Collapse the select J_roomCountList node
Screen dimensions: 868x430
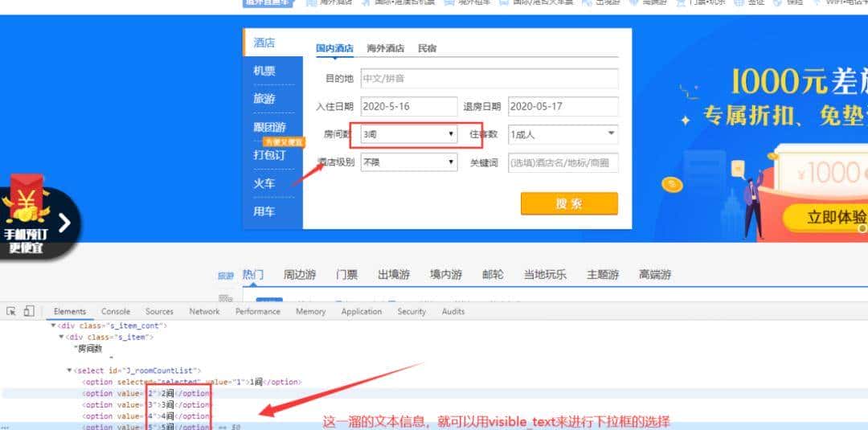[x=69, y=371]
